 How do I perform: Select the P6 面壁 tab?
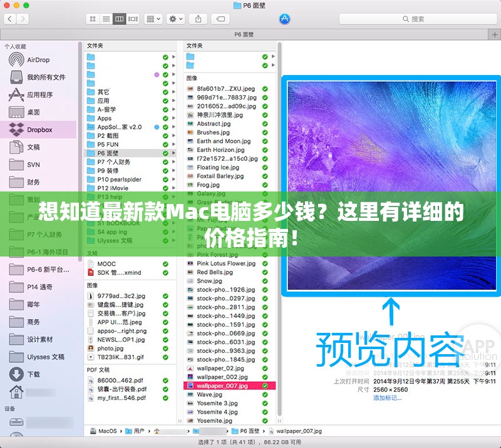(244, 34)
